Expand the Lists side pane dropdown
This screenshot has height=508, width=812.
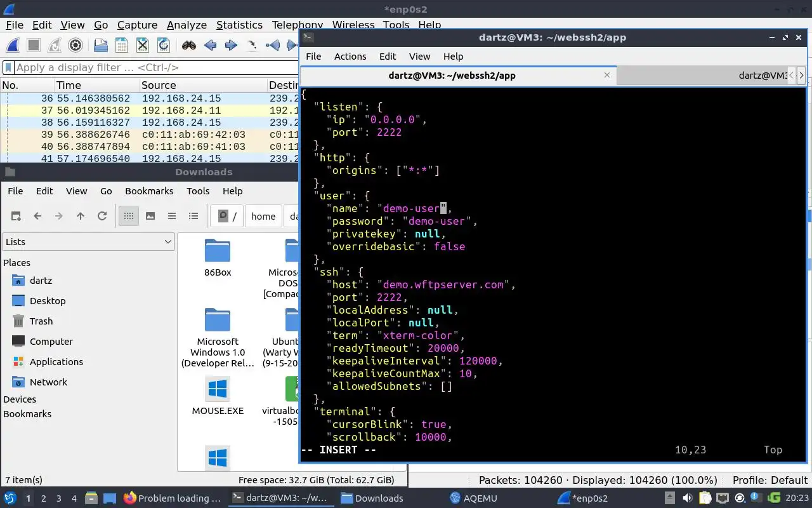[x=89, y=241]
